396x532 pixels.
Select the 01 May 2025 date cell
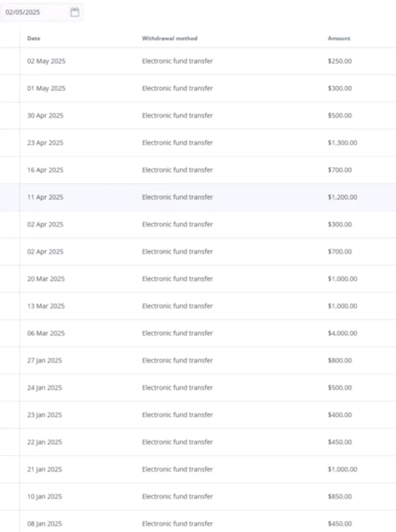click(46, 88)
